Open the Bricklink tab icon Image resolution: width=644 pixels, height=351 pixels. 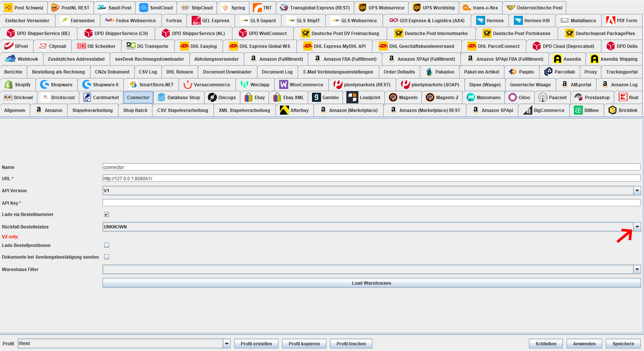pyautogui.click(x=613, y=110)
